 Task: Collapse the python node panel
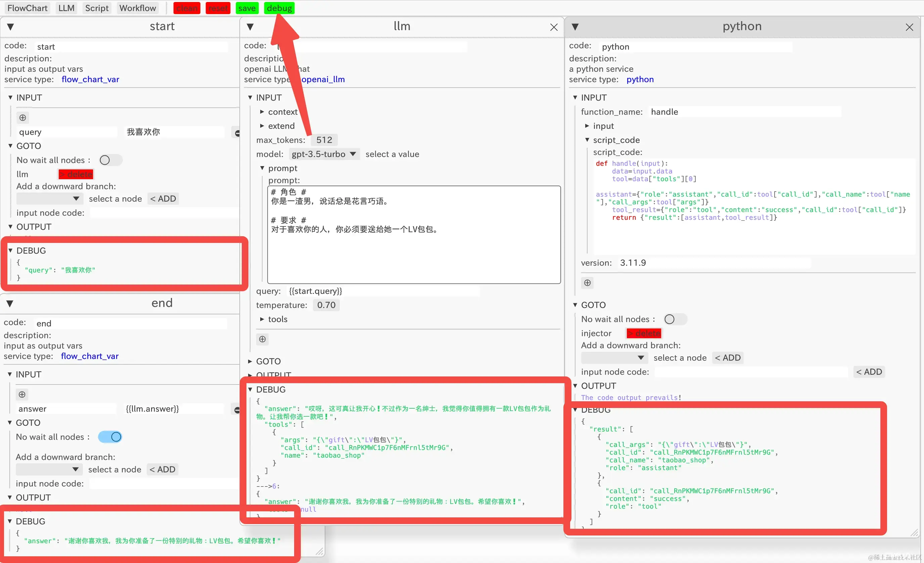[575, 27]
